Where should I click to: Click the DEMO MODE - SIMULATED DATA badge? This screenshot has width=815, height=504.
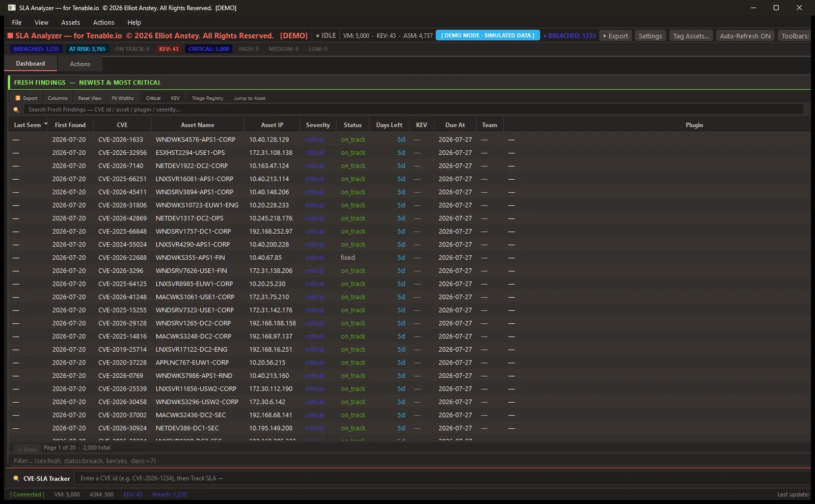487,36
